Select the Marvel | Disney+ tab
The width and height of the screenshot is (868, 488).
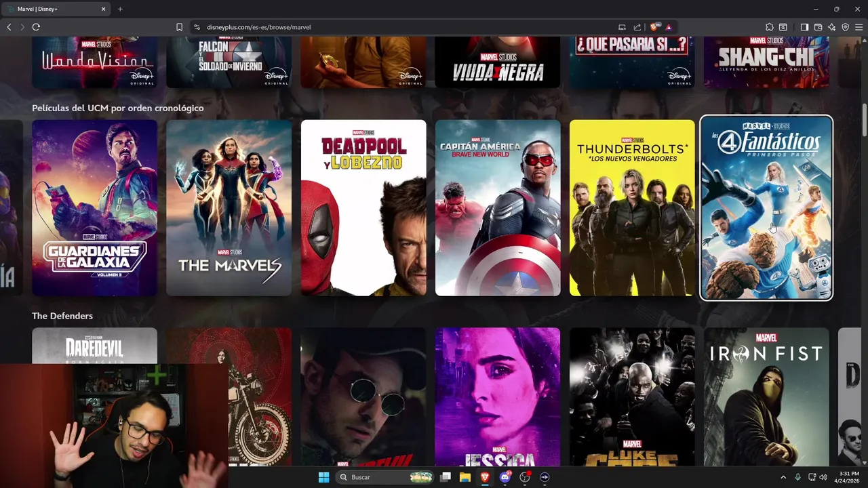(x=57, y=9)
